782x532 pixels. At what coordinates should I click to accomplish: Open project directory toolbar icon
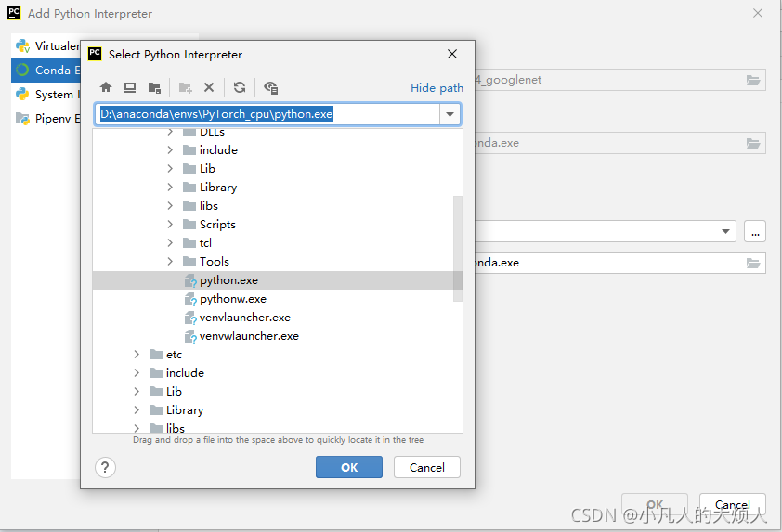tap(154, 88)
